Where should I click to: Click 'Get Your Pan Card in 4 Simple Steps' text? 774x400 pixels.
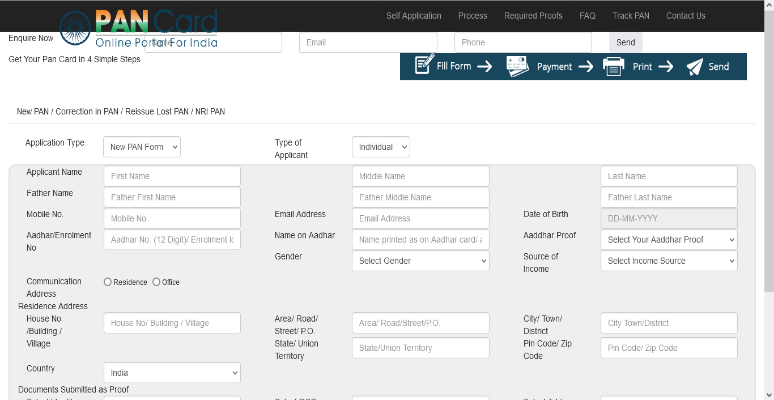click(x=75, y=59)
